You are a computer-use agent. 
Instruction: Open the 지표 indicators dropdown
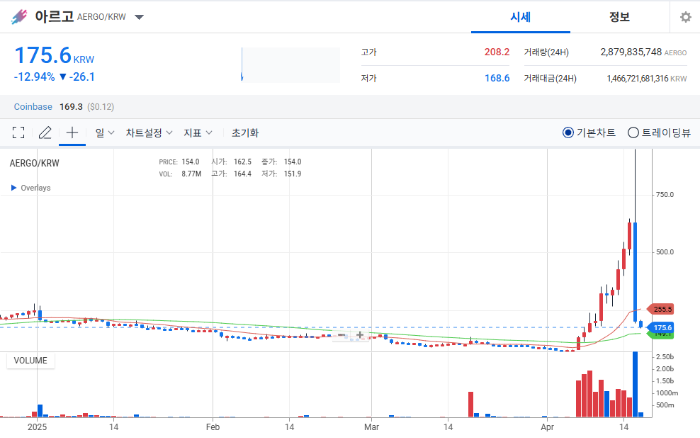(x=198, y=133)
